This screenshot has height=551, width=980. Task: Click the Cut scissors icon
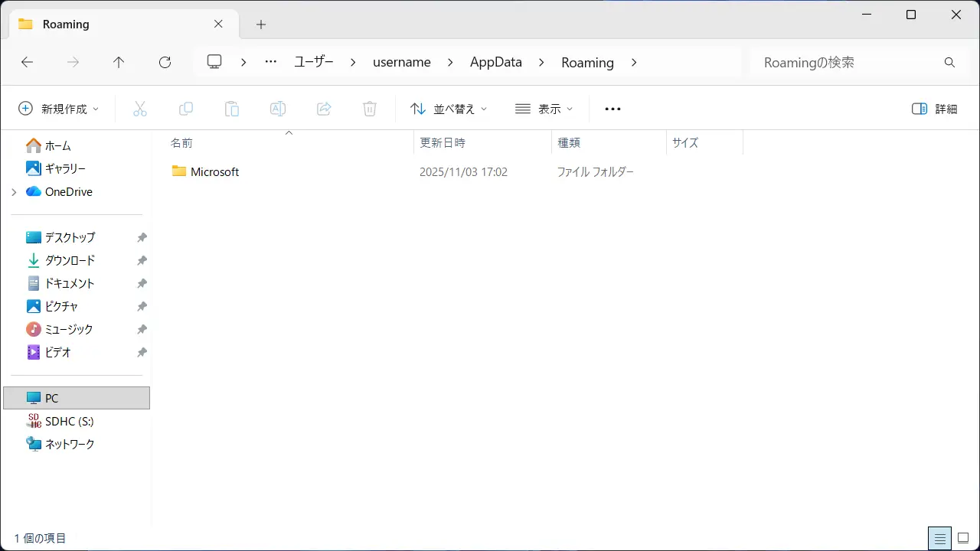tap(139, 109)
